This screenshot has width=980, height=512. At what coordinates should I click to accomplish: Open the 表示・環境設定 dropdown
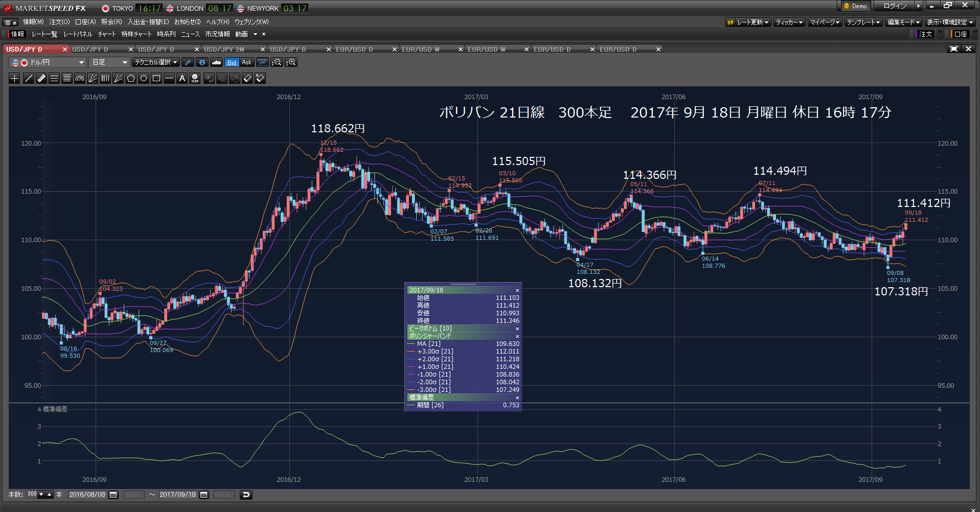(x=950, y=22)
